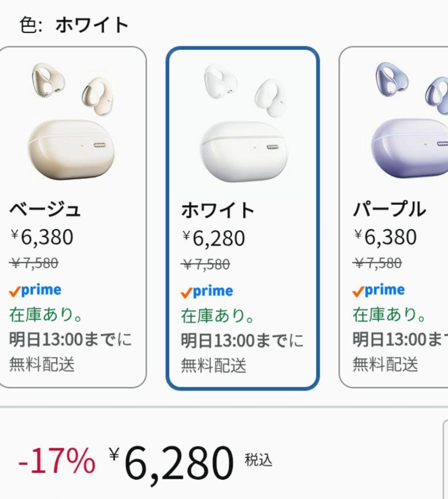The image size is (448, 499).
Task: Click the 無料配送 text under ベージュ
Action: coord(42,364)
